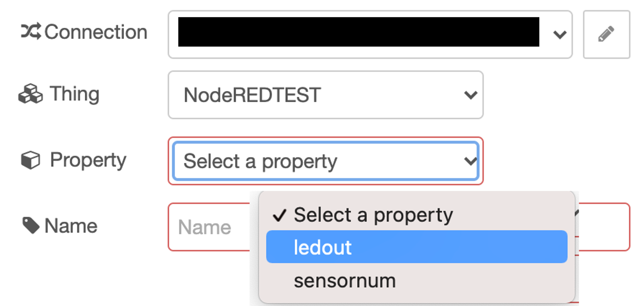Image resolution: width=644 pixels, height=306 pixels.
Task: Expand the Thing NodeREDTEST dropdown
Action: [x=326, y=95]
